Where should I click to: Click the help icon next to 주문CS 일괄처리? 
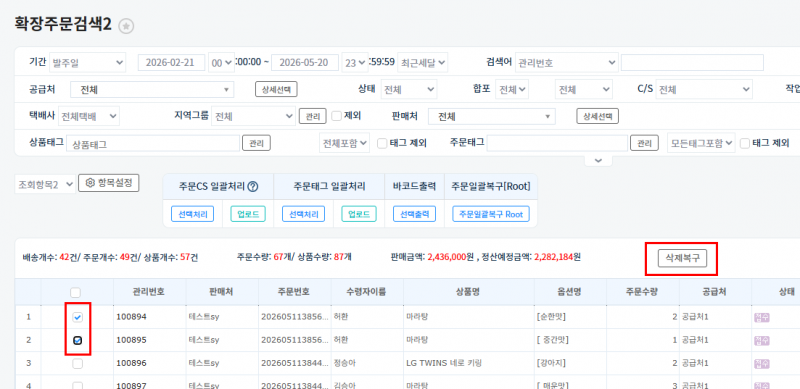pos(253,187)
